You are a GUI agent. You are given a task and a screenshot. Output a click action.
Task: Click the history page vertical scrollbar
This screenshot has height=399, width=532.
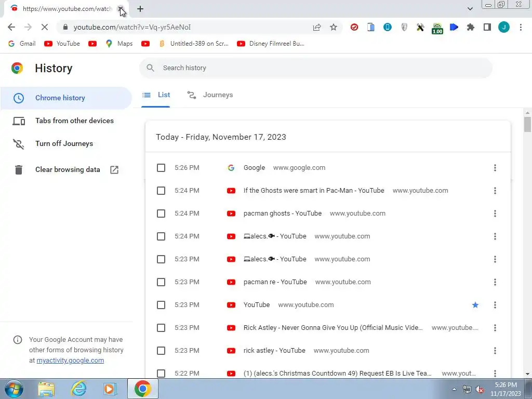click(x=527, y=125)
